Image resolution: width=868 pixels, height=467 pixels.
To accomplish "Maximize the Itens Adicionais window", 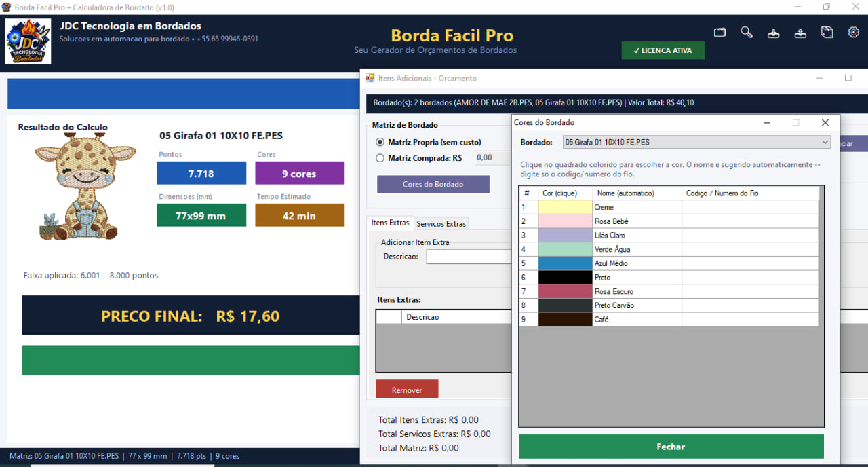I will 848,78.
